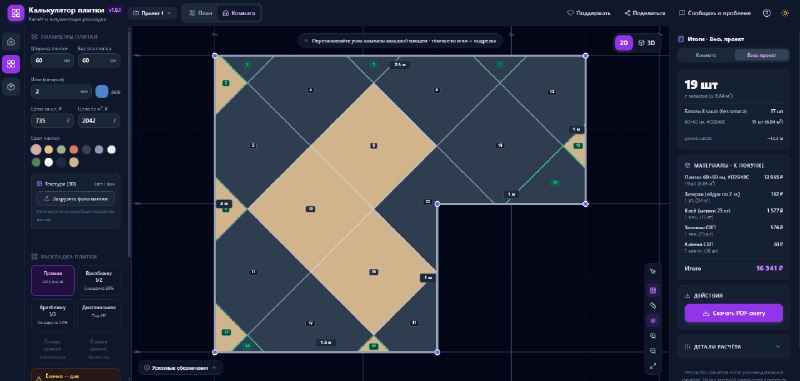This screenshot has height=381, width=800.
Task: Choose the Вразбежку 1/2 layout pattern
Action: click(x=98, y=280)
